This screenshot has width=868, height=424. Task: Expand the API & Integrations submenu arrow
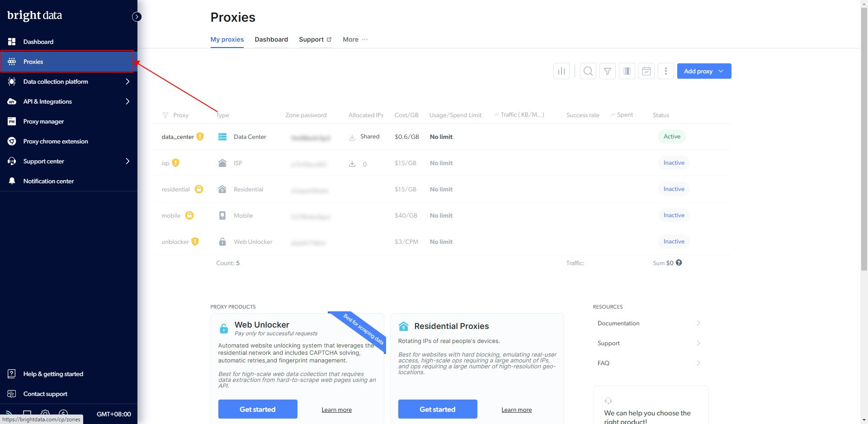tap(127, 101)
